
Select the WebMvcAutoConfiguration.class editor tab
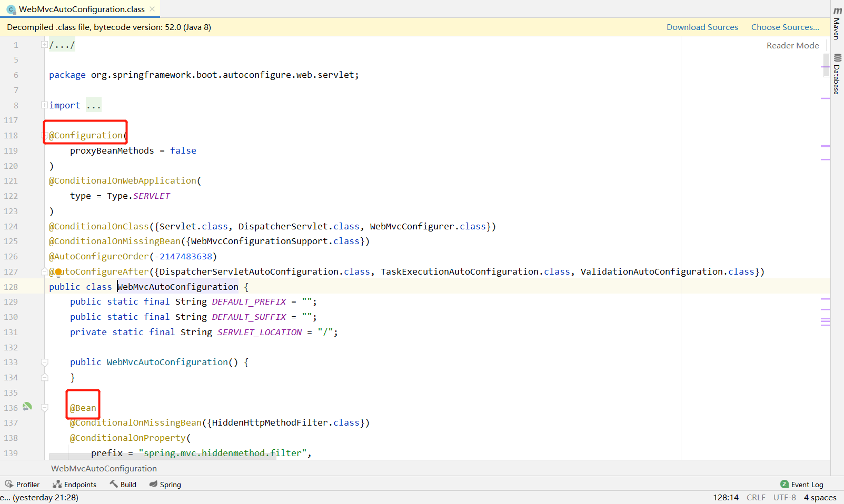click(81, 9)
